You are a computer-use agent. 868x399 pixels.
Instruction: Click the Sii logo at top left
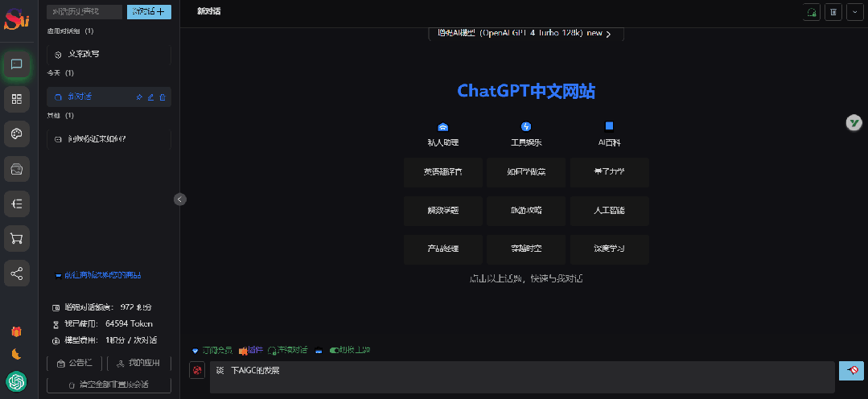click(17, 20)
